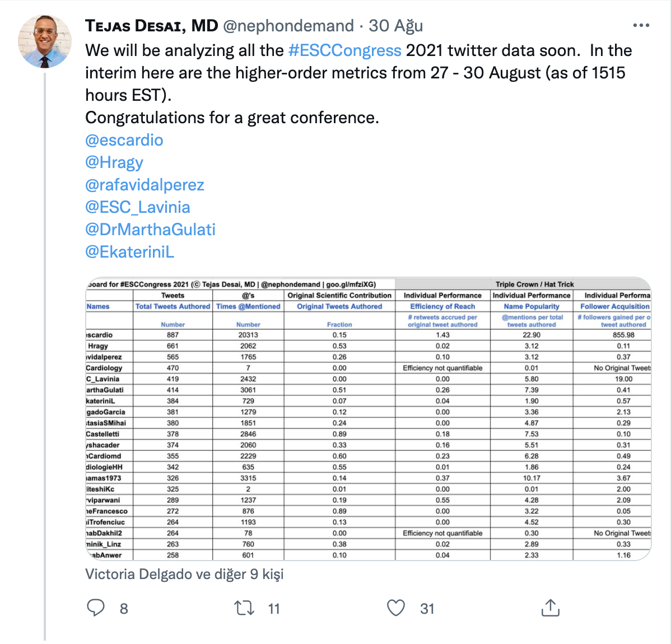This screenshot has width=671, height=644.
Task: Open the 30 Ağu tweet timestamp
Action: (x=396, y=26)
